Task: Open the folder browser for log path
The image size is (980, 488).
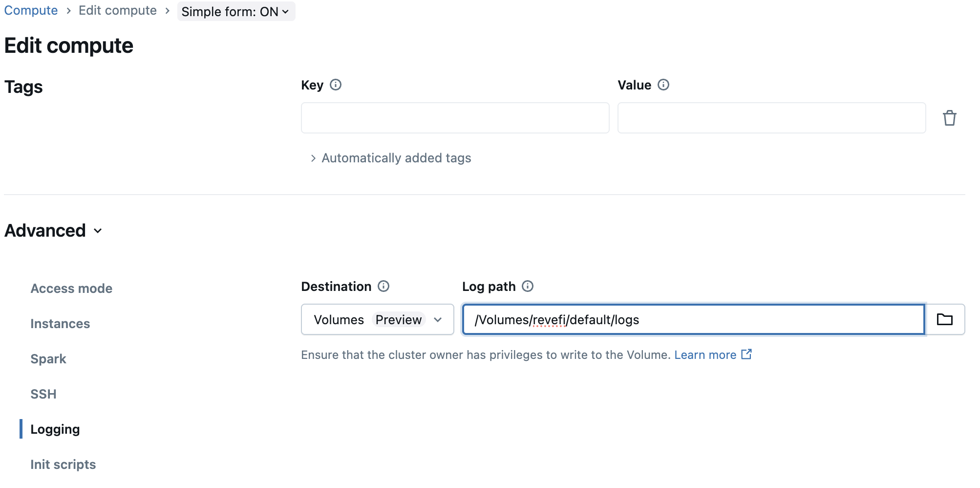Action: coord(944,319)
